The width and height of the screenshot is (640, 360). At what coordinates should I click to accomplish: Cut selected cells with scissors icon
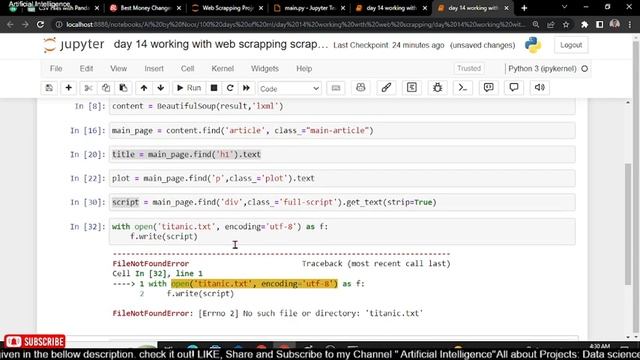(88, 88)
